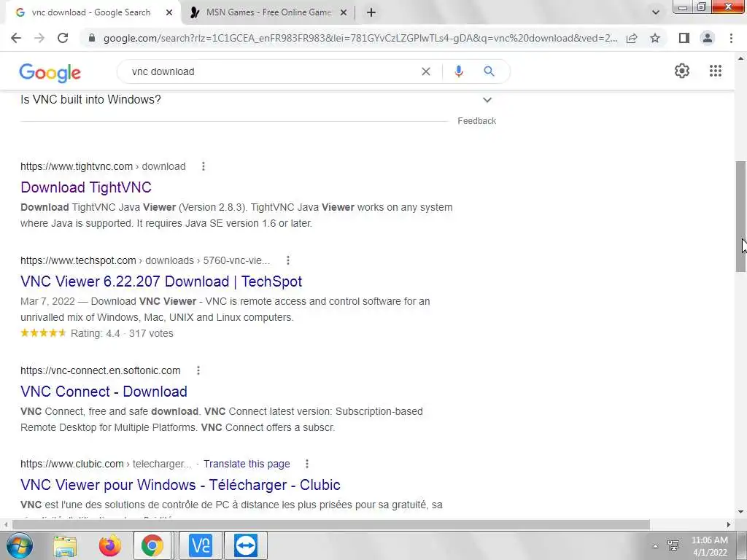The image size is (747, 560).
Task: Click the vnc-connect.en.softonic.com URL
Action: point(101,370)
